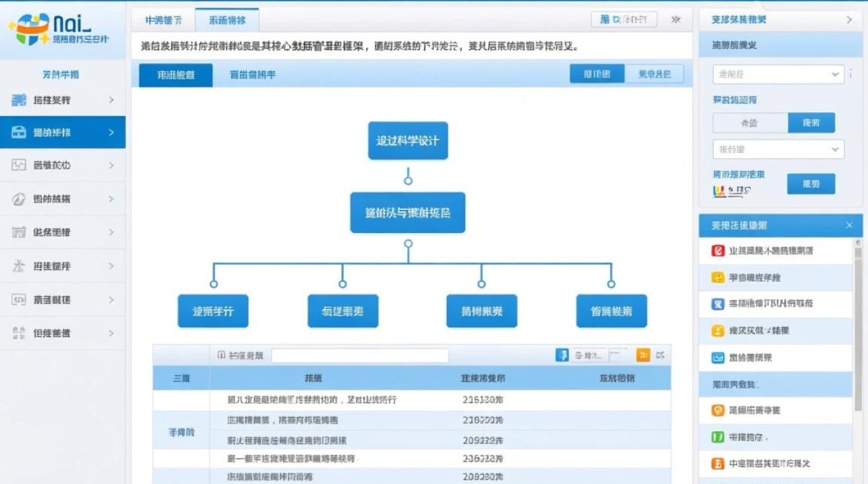Viewport: 868px width, 484px height.
Task: Expand the chevron on the highlighted sidebar entry
Action: [x=111, y=132]
